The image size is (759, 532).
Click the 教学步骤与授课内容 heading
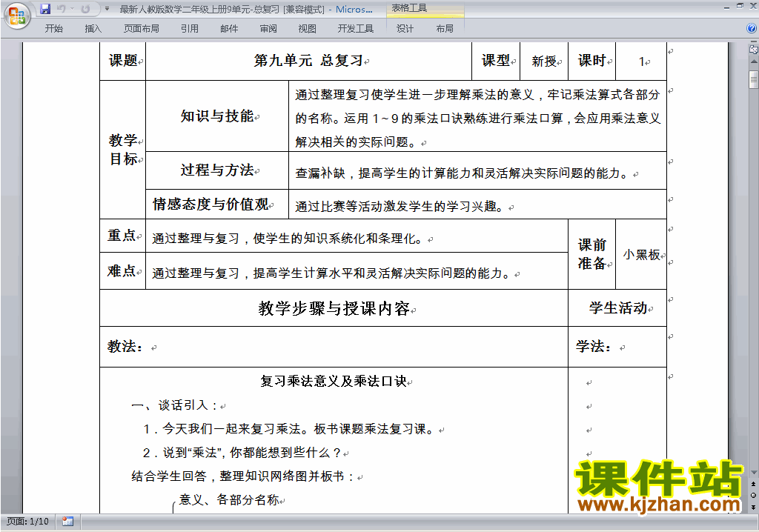click(334, 308)
